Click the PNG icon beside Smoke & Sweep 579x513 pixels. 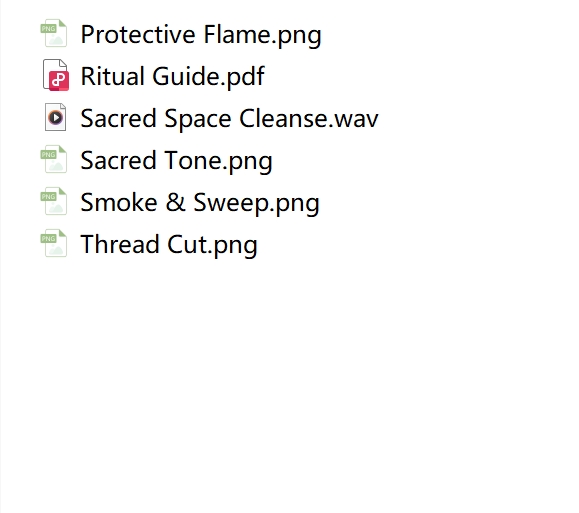[54, 201]
